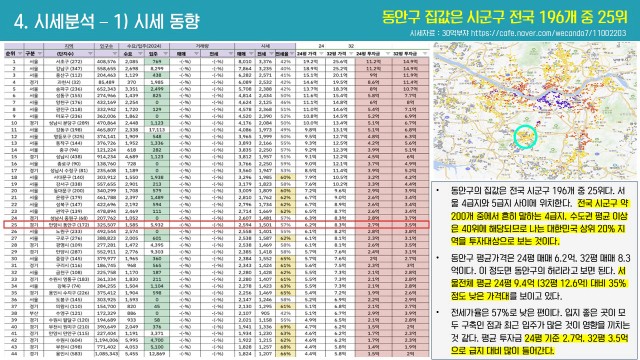Select the red-outlined row 25 안양시 동안구
Image resolution: width=640 pixels, height=360 pixels.
pos(216,224)
